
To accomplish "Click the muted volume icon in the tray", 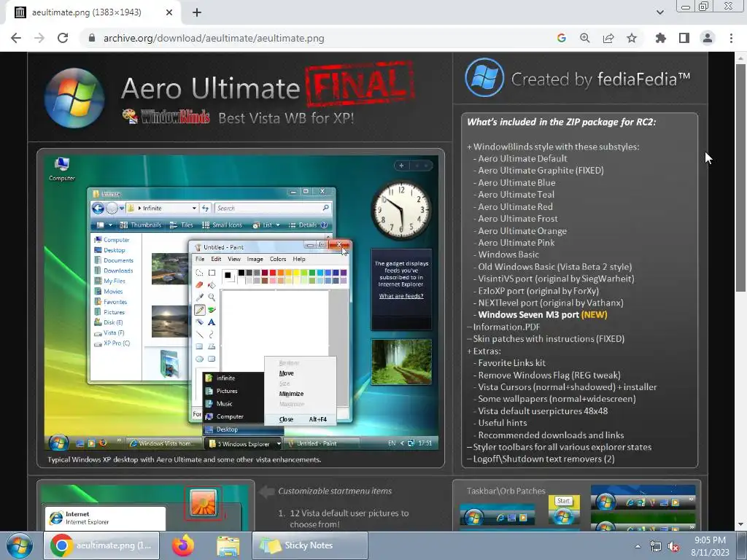I will [673, 547].
